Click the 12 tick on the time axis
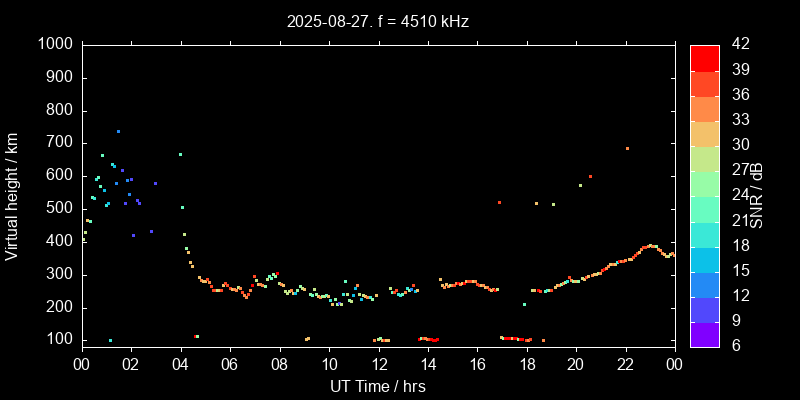The width and height of the screenshot is (800, 400). point(377,363)
